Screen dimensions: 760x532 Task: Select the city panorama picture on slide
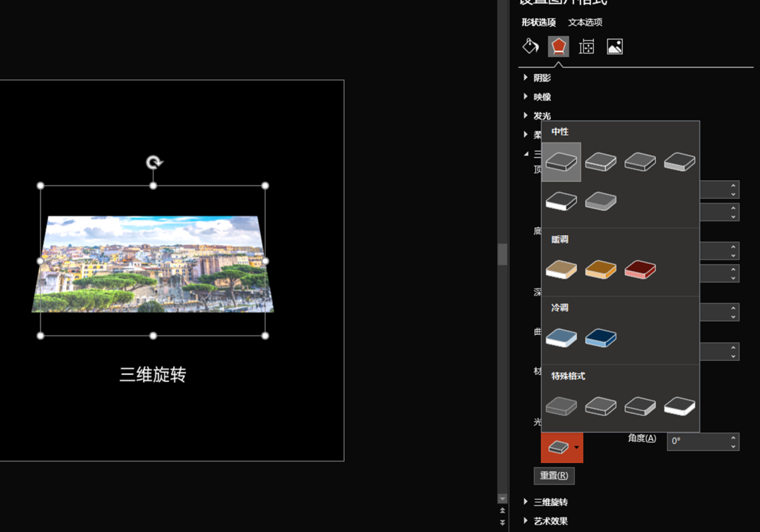tap(153, 264)
